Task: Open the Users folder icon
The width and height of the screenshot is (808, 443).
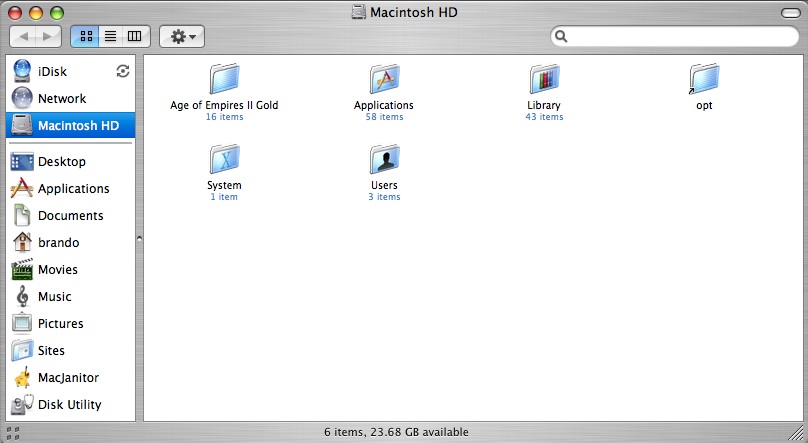Action: 384,159
